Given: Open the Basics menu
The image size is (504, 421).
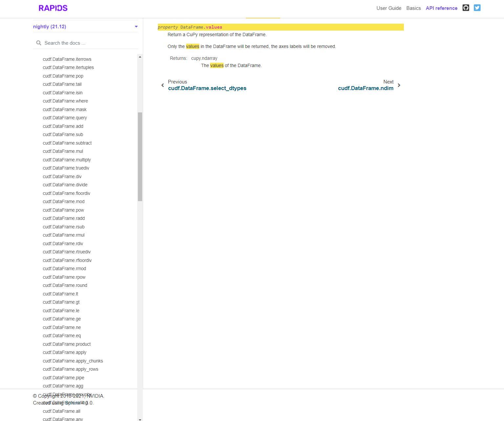Looking at the screenshot, I should tap(413, 8).
